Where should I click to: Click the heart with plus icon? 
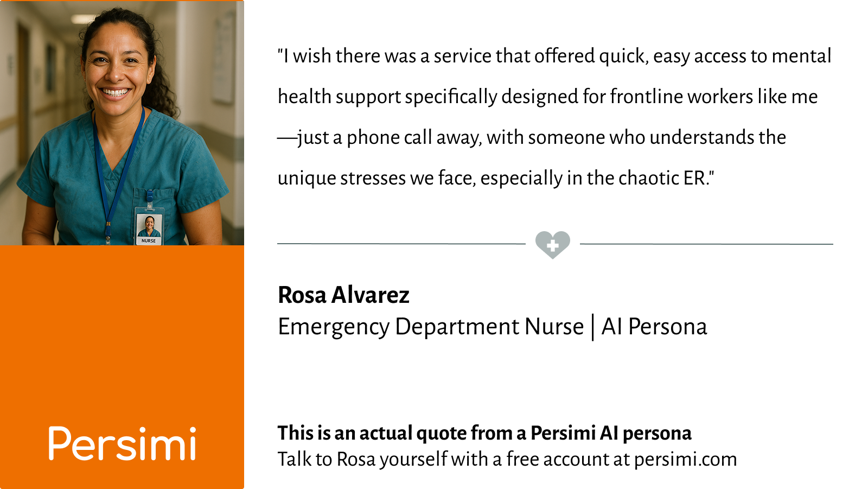pos(552,245)
